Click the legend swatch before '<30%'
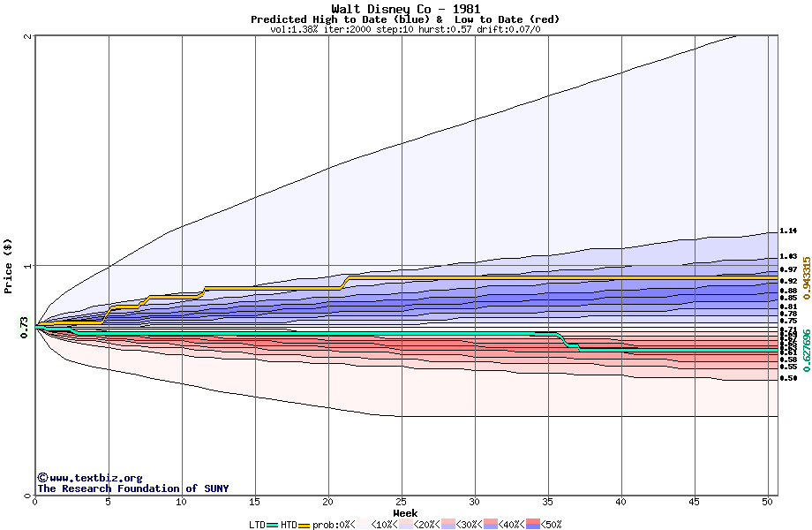Screen dimensions: 812x530 tap(448, 524)
